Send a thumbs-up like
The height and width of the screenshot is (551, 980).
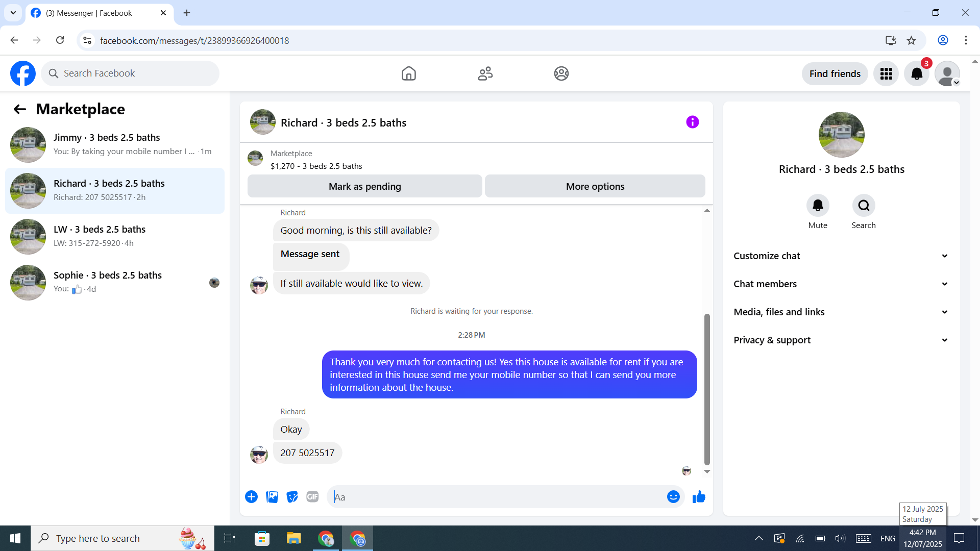(699, 497)
